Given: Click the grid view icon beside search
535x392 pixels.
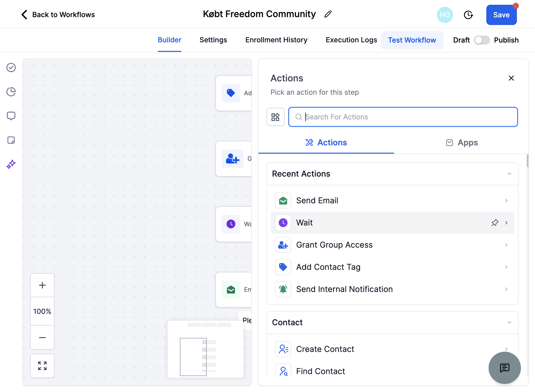Looking at the screenshot, I should tap(275, 117).
